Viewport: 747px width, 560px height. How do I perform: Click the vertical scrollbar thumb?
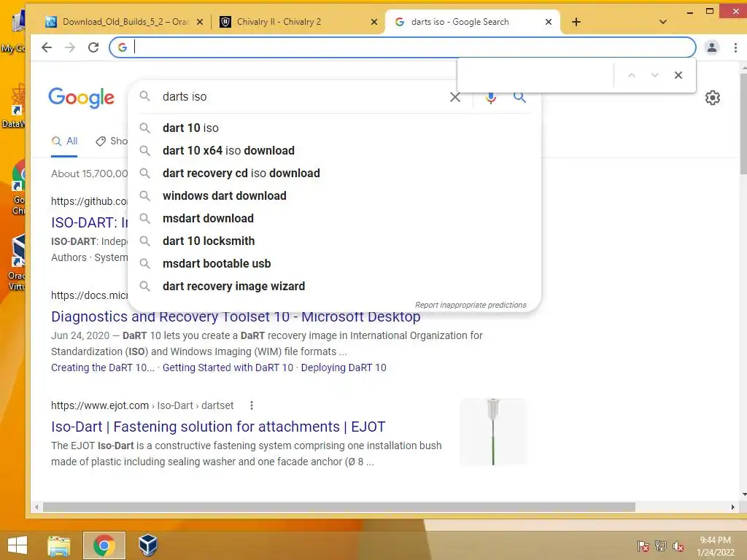click(x=743, y=124)
